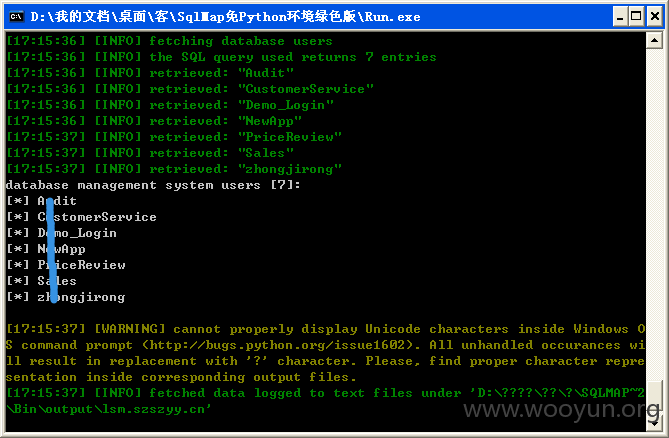Select the [*] Sales list entry

click(x=41, y=281)
